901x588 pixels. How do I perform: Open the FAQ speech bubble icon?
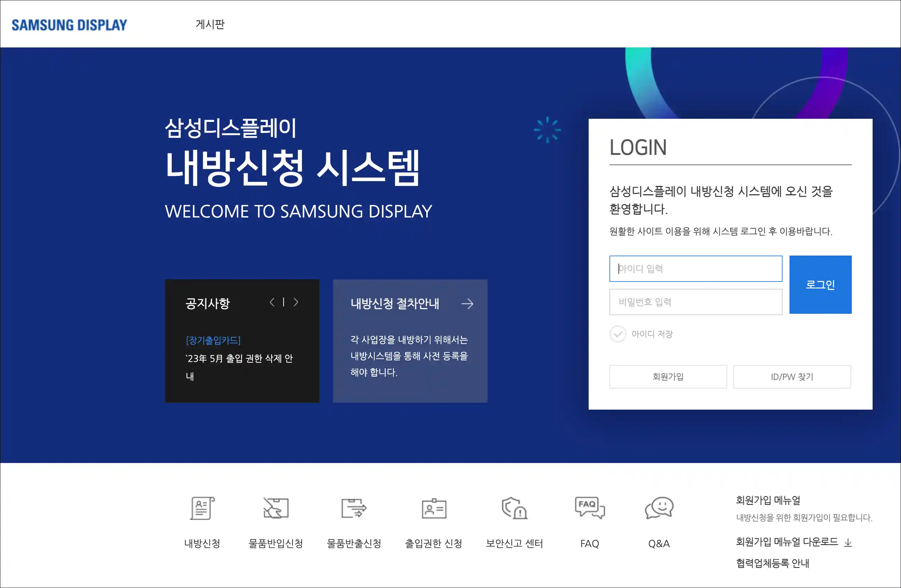589,508
